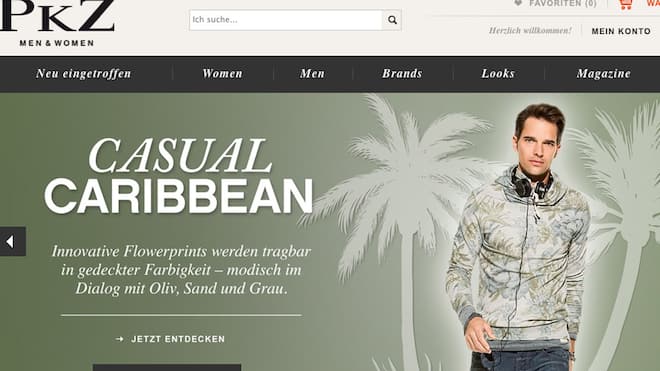
Task: Open the Women category menu
Action: click(x=222, y=74)
